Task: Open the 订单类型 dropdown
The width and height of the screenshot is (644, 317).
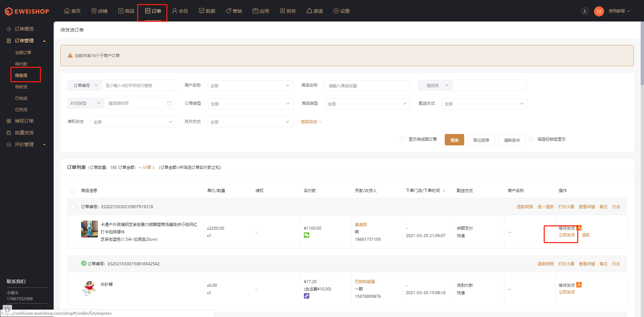Action: (251, 104)
